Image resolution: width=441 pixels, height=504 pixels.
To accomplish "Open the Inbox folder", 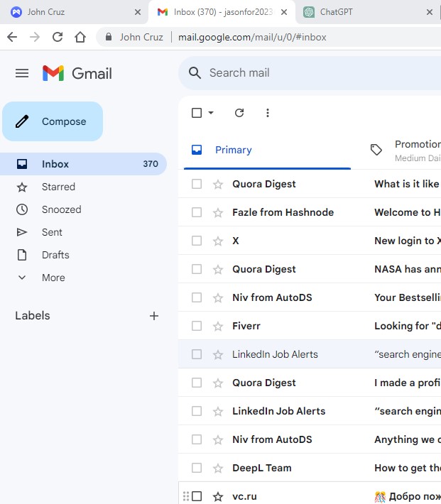I will click(83, 164).
